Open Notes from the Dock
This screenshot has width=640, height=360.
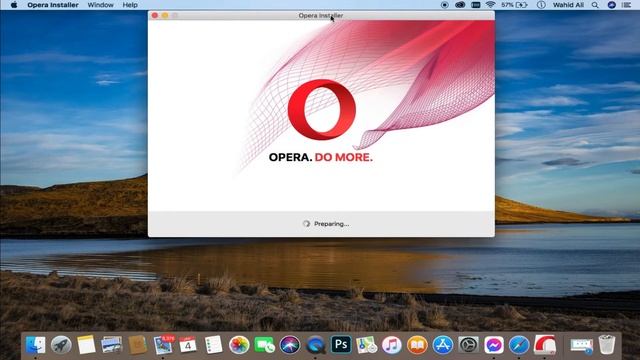tap(86, 345)
